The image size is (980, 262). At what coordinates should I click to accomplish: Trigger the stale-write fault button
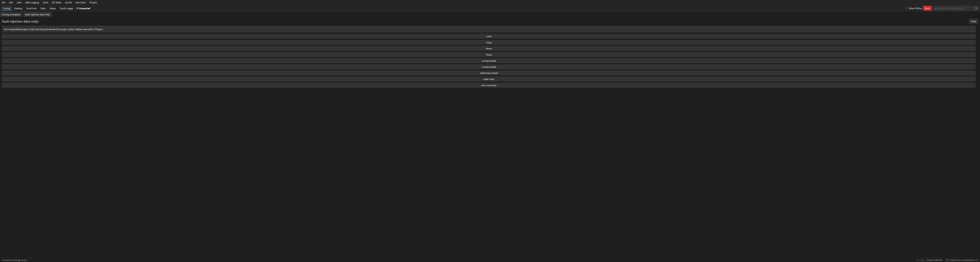(488, 79)
